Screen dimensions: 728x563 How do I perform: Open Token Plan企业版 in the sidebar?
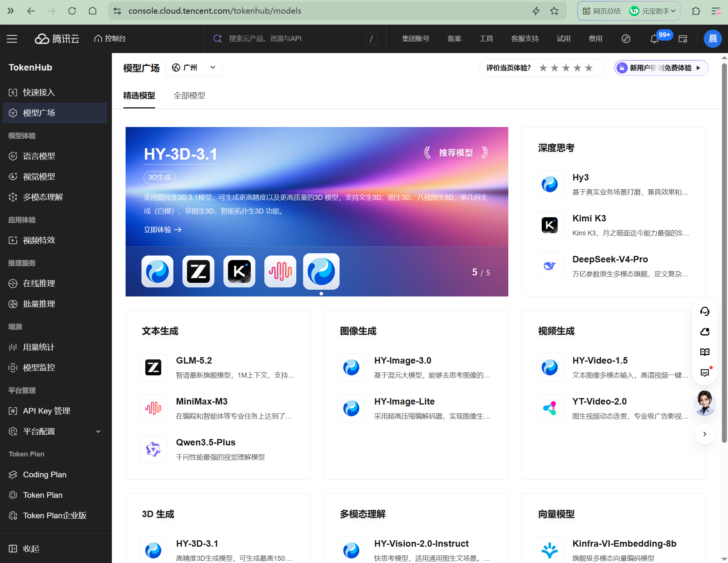55,516
